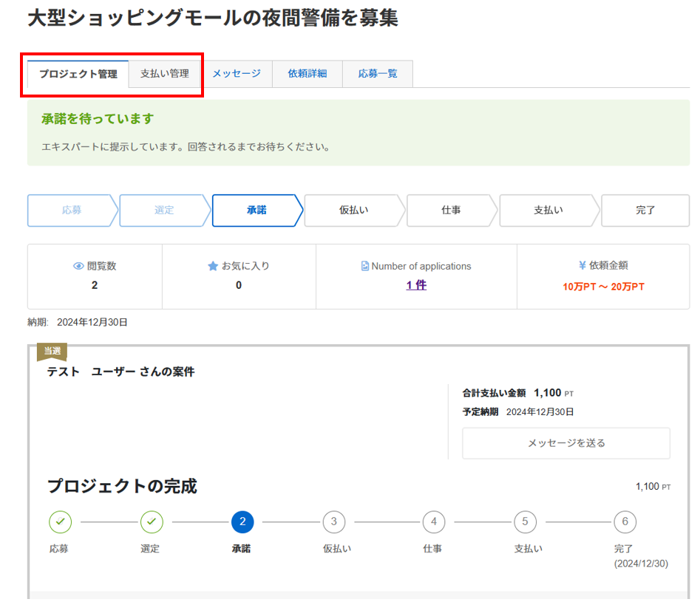The width and height of the screenshot is (700, 602).
Task: Click the document icon beside Number of applications
Action: pyautogui.click(x=365, y=267)
